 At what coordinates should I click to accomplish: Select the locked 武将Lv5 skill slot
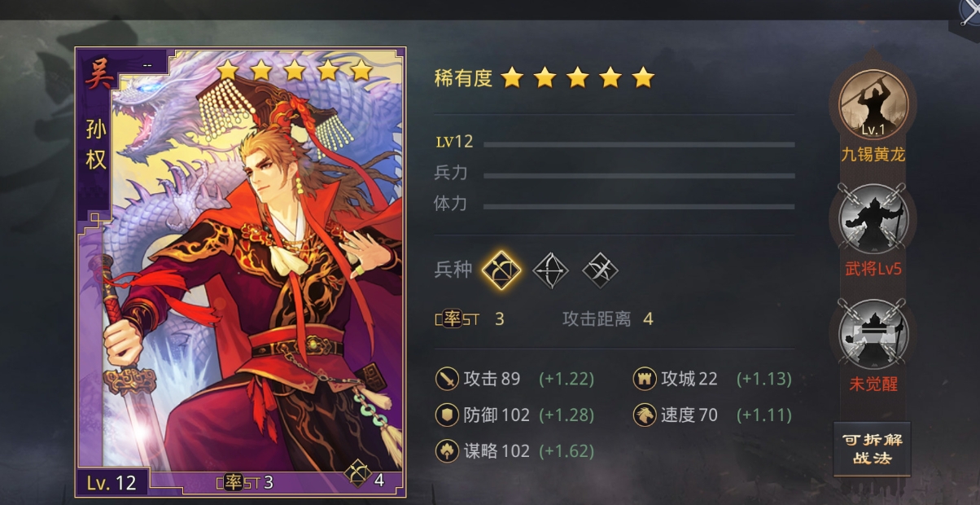pyautogui.click(x=873, y=218)
